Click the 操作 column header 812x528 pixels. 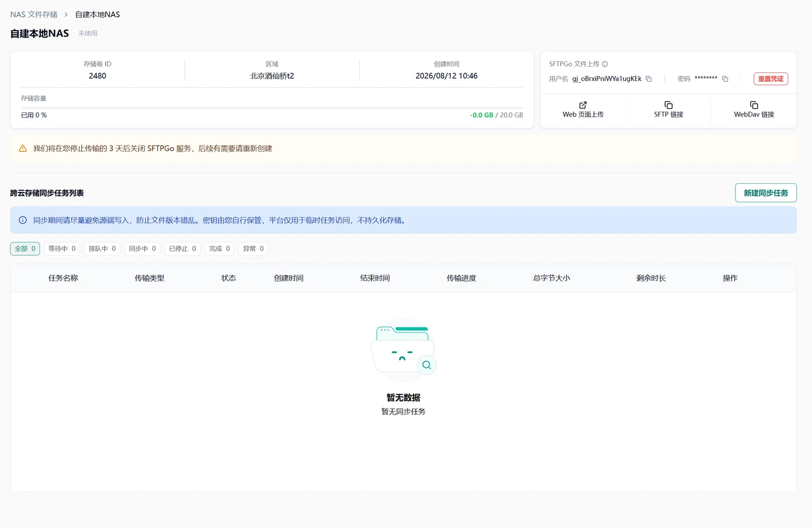[730, 278]
